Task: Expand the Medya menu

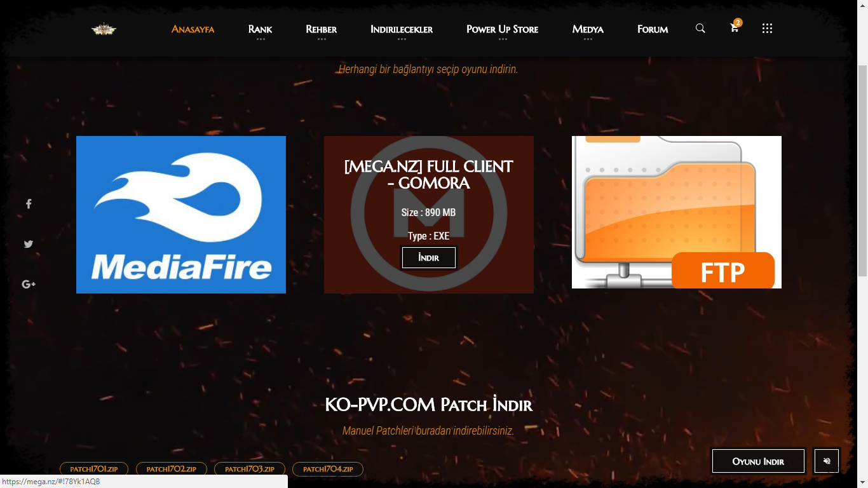Action: [588, 29]
